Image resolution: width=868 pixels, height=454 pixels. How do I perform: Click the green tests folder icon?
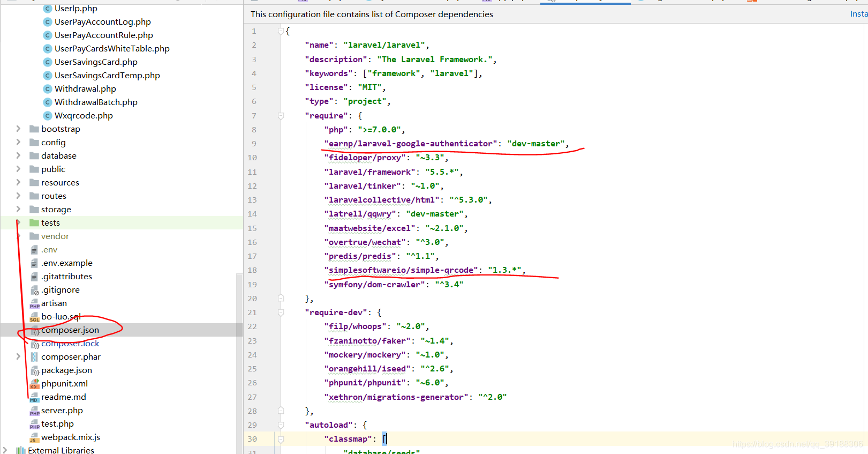tap(34, 223)
